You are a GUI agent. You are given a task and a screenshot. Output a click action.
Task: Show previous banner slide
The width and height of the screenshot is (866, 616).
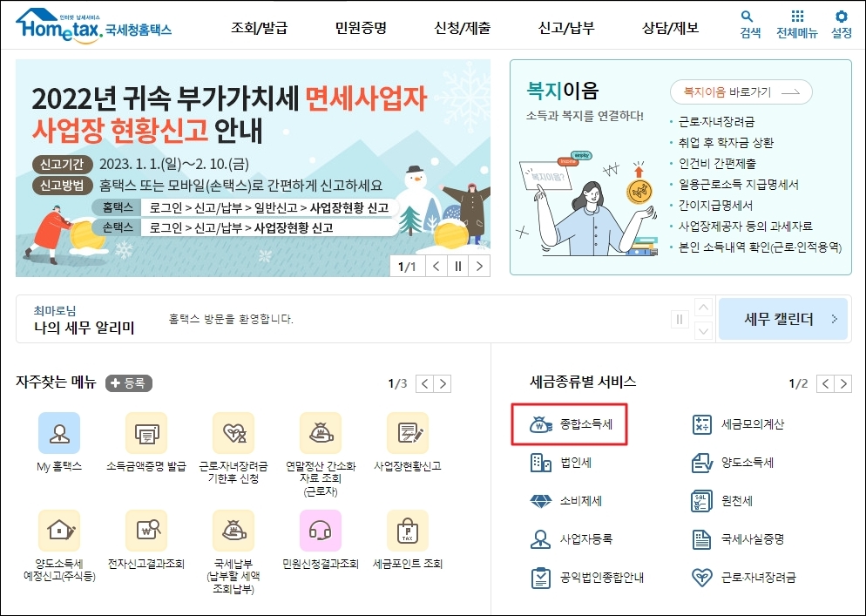click(x=436, y=267)
